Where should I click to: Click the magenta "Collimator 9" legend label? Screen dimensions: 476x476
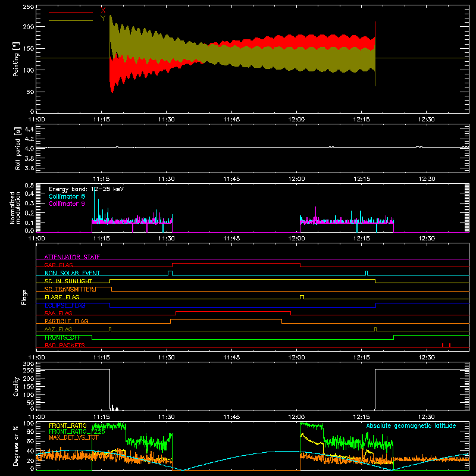(x=67, y=203)
